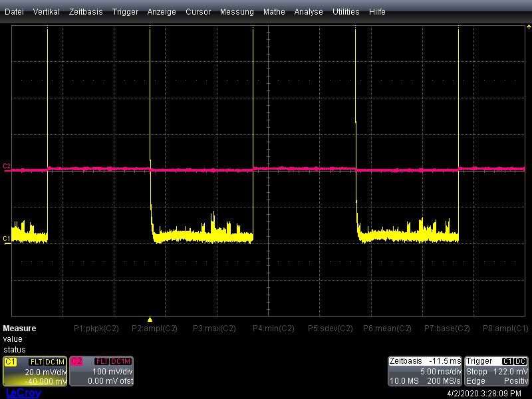Open the Vertikal menu
Viewport: 532px width, 399px height.
click(46, 12)
